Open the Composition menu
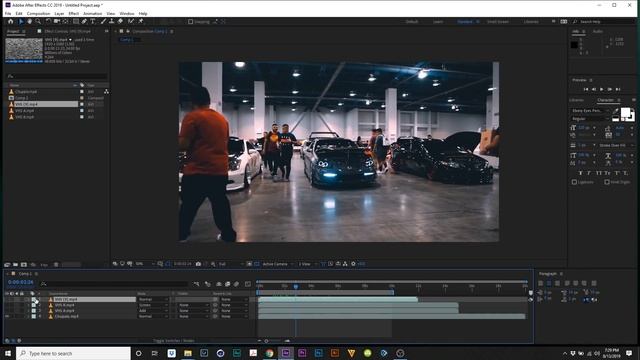This screenshot has height=360, width=640. [38, 13]
